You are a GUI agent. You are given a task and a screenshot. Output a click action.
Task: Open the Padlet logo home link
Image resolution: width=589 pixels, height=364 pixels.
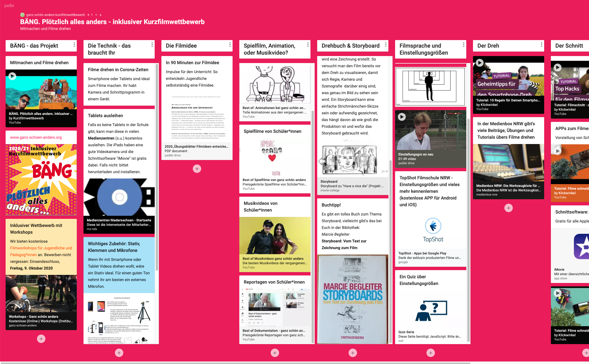click(9, 6)
